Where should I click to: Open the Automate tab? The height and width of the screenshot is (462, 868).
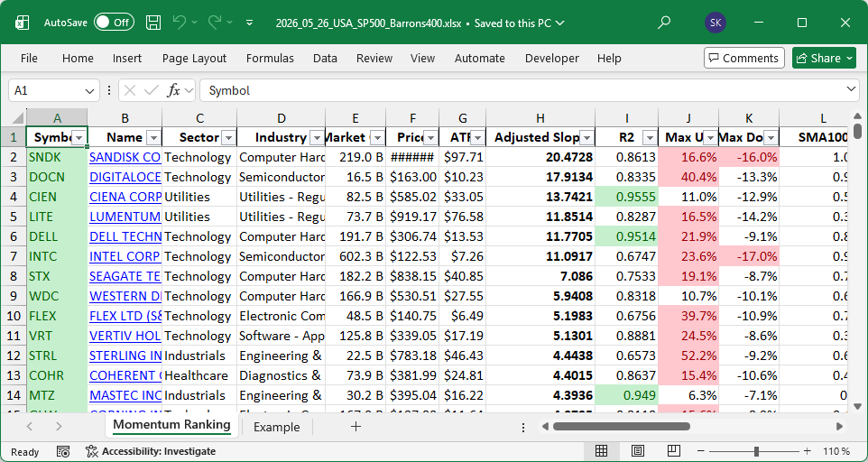click(x=479, y=58)
